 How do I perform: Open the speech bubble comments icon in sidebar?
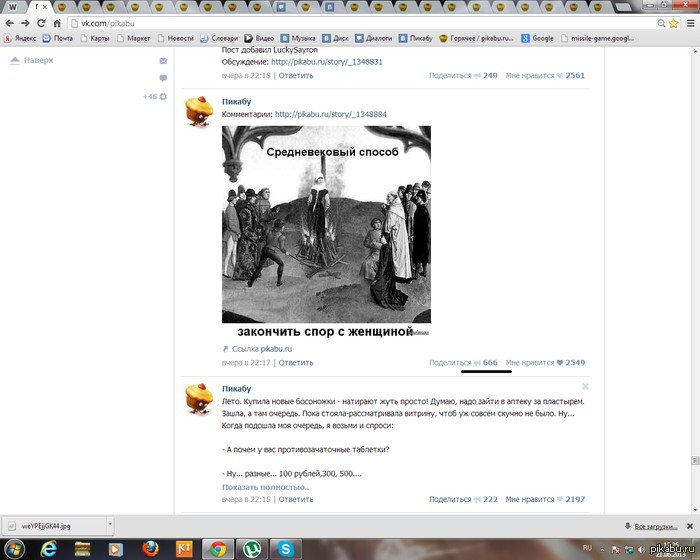[163, 78]
